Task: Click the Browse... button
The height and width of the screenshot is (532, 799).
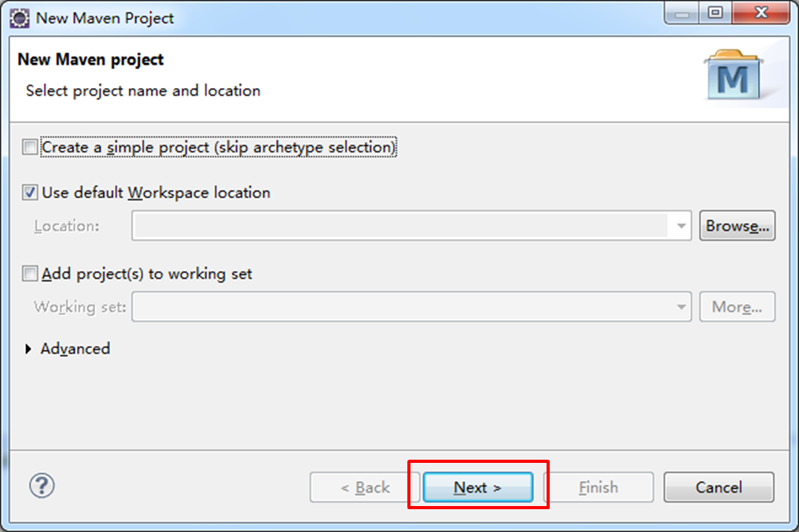Action: pyautogui.click(x=738, y=226)
